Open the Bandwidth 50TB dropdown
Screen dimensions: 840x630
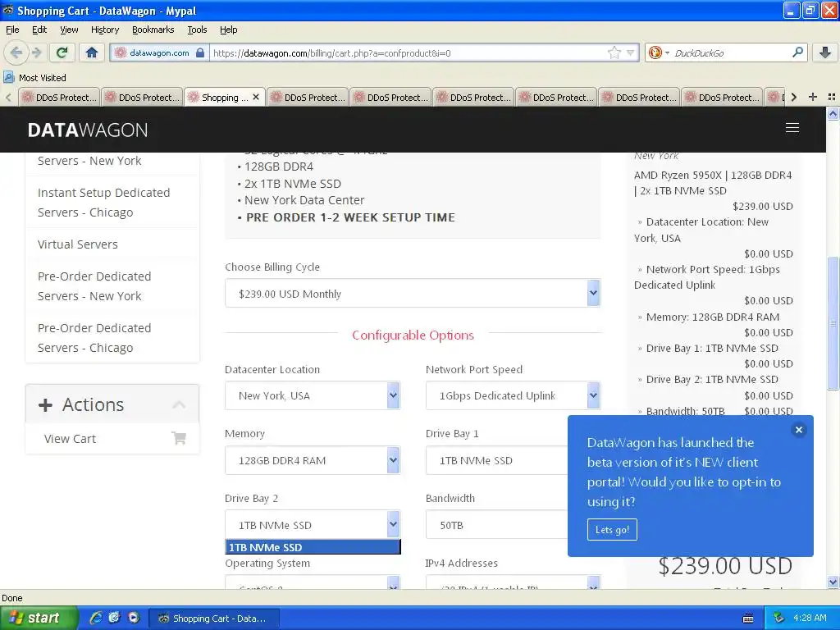pyautogui.click(x=496, y=525)
